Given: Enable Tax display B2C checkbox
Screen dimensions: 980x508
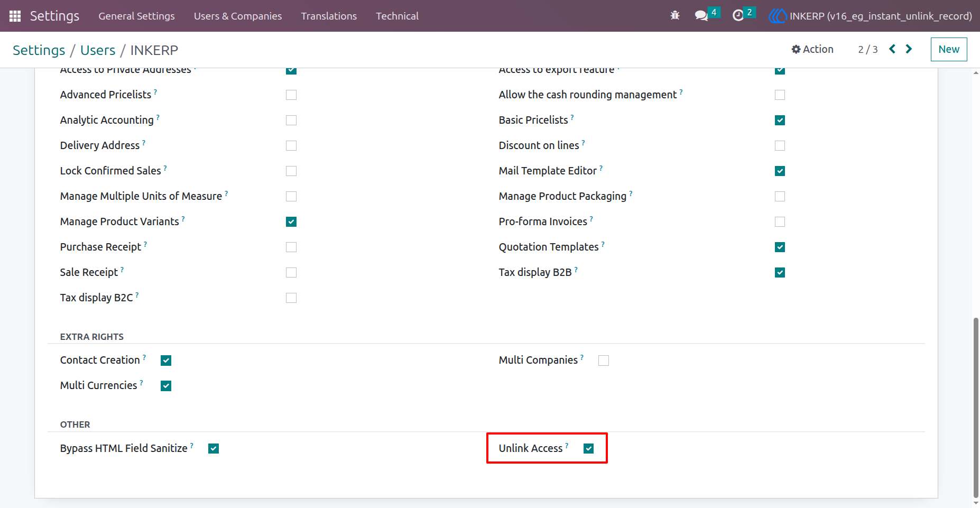Looking at the screenshot, I should 291,298.
